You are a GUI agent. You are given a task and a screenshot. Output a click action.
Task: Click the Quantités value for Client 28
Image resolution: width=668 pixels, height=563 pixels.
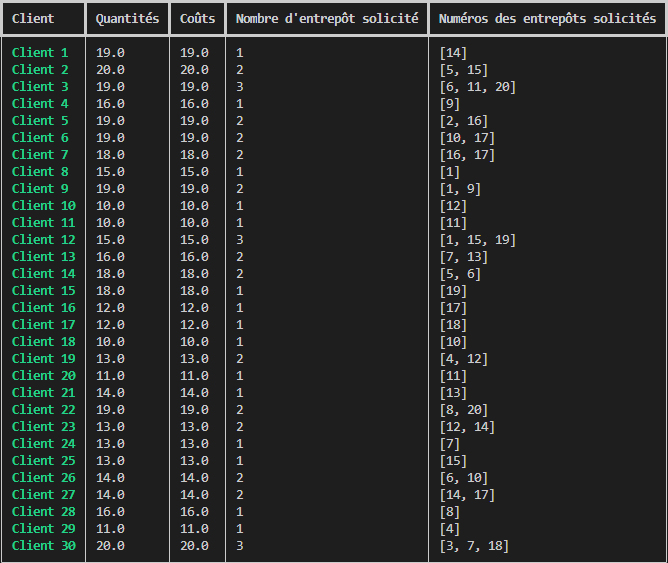[110, 511]
